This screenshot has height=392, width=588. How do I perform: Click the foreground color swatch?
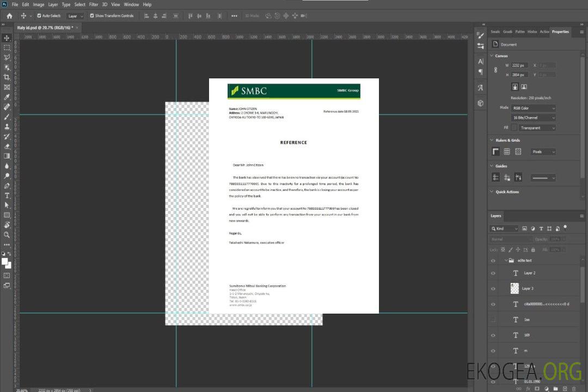pos(5,262)
